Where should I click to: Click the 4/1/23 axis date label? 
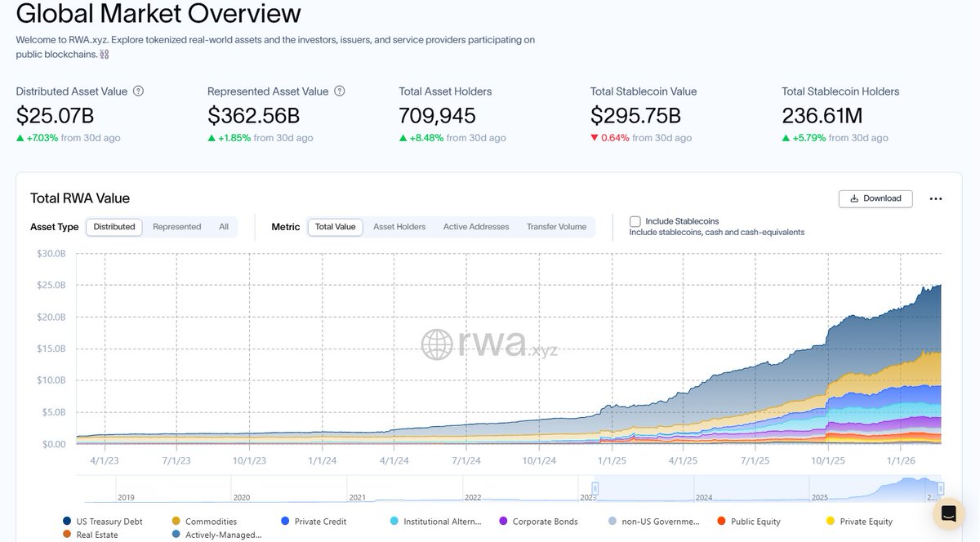point(104,460)
